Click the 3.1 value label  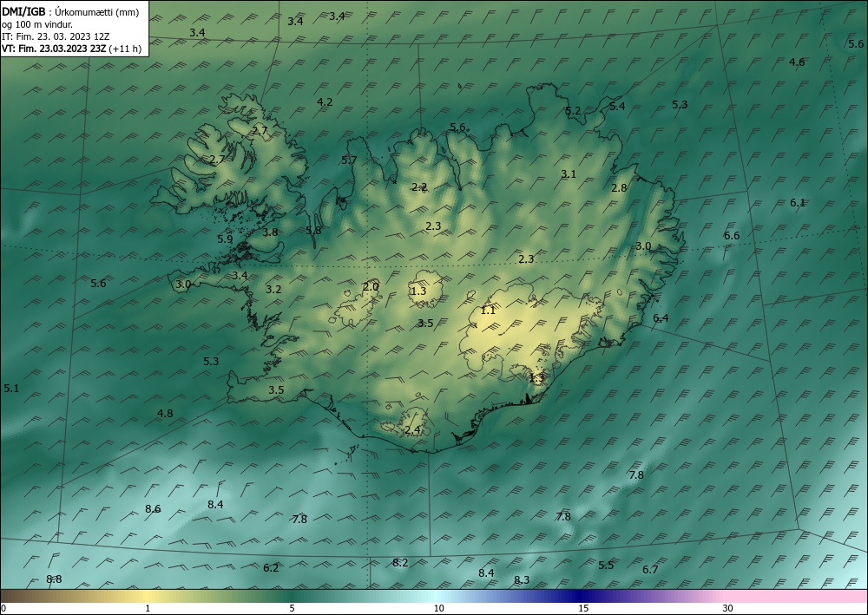tap(569, 173)
